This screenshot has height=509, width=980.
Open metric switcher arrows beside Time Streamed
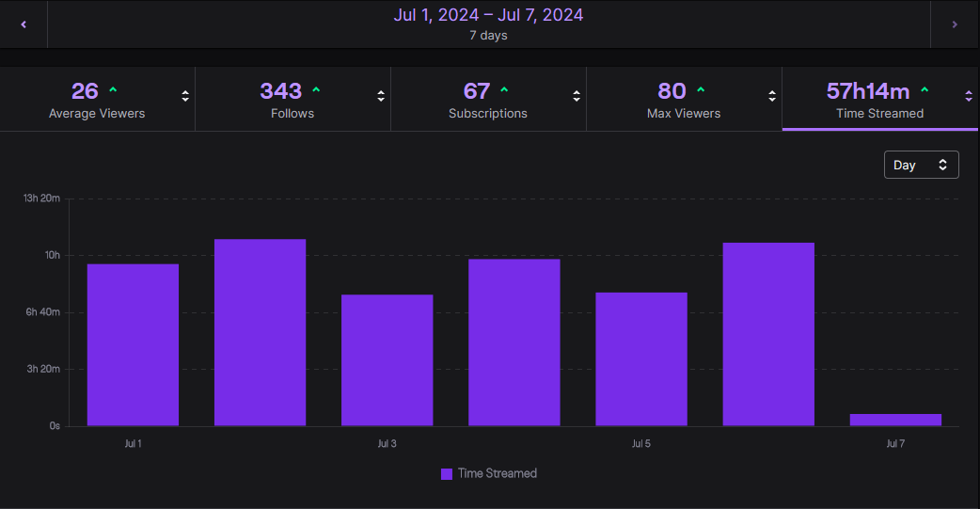(968, 96)
